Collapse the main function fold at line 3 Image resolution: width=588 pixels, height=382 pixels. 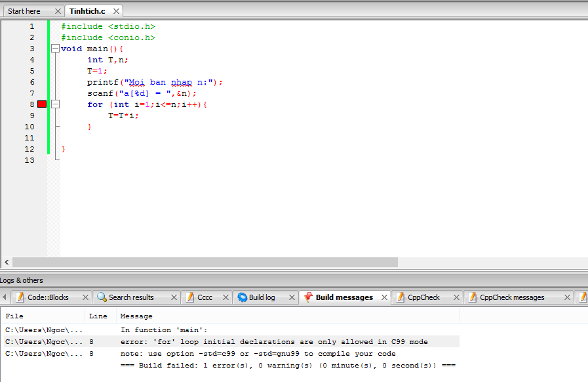(55, 49)
